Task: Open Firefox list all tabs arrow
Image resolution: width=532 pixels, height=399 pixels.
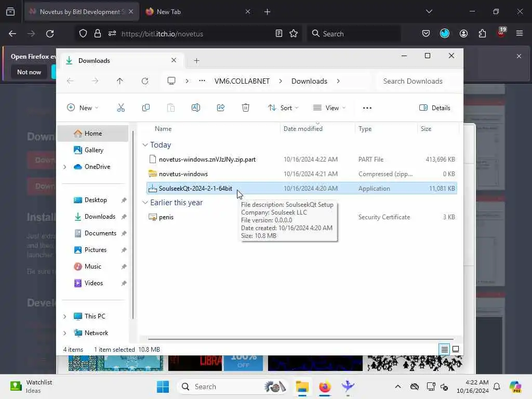Action: click(x=429, y=11)
